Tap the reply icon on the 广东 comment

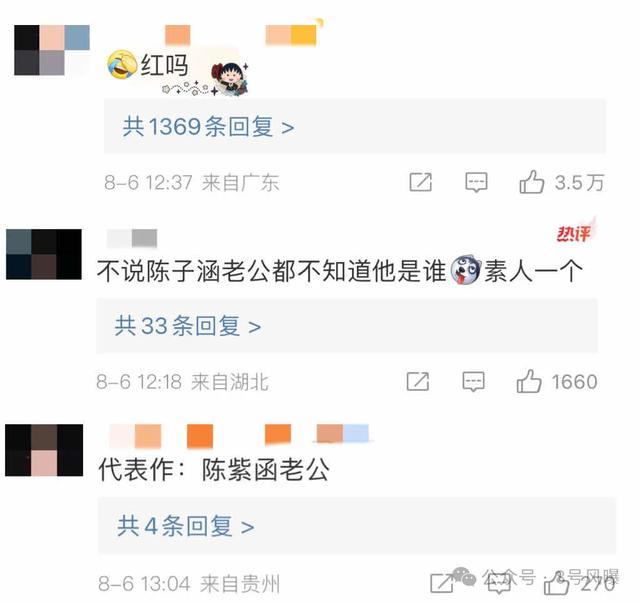tap(476, 182)
